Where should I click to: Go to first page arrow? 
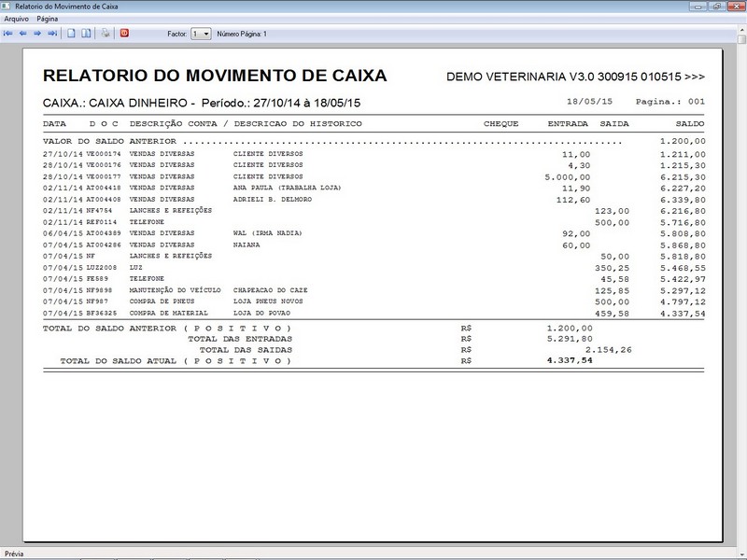[8, 34]
